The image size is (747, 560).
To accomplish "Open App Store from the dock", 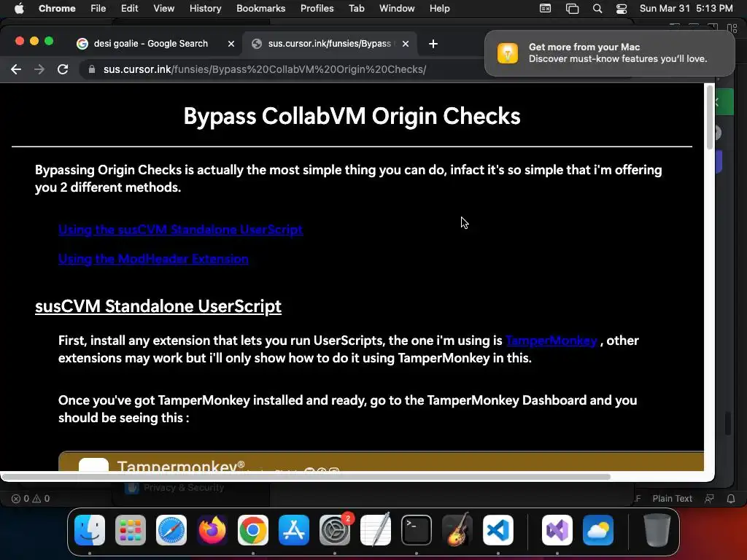I will tap(294, 530).
